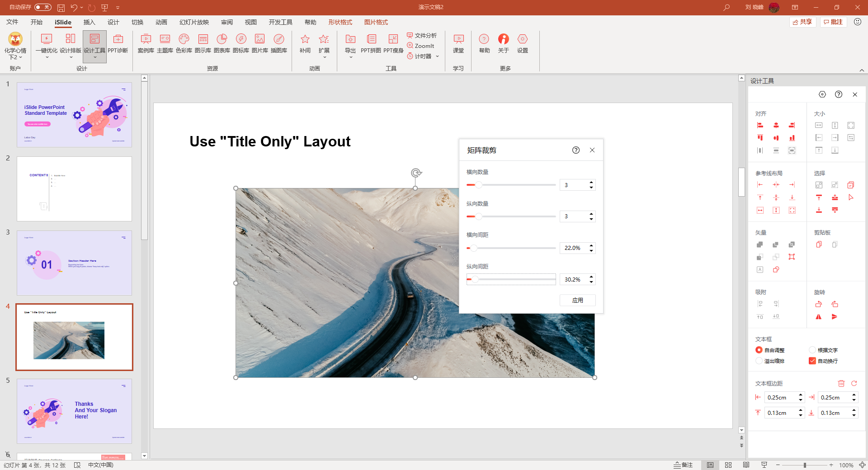Click the flip horizontal icon under 旋转

818,317
